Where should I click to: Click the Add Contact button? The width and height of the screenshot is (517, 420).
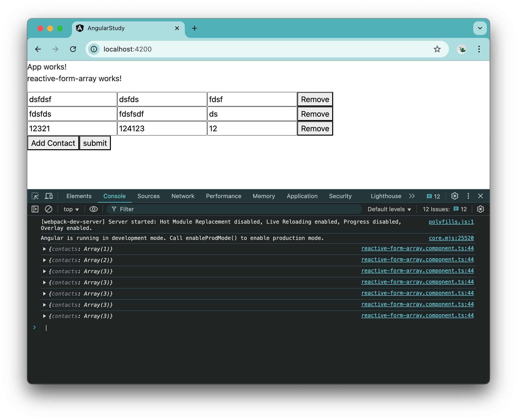[x=53, y=143]
